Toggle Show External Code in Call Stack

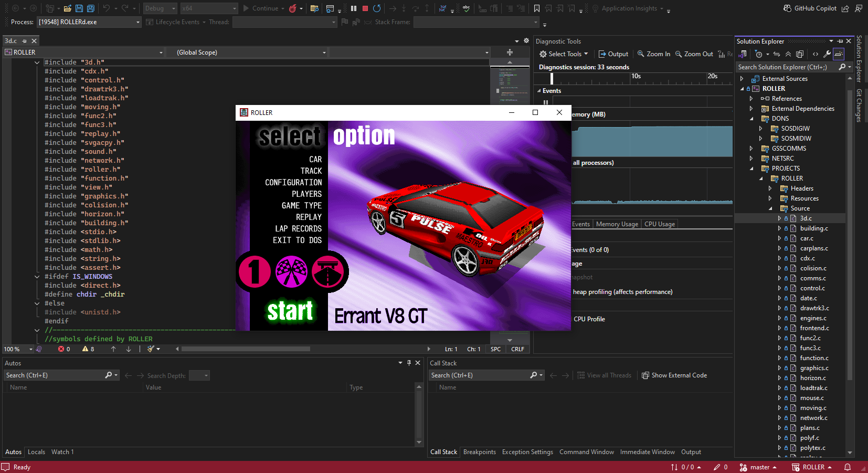tap(674, 375)
